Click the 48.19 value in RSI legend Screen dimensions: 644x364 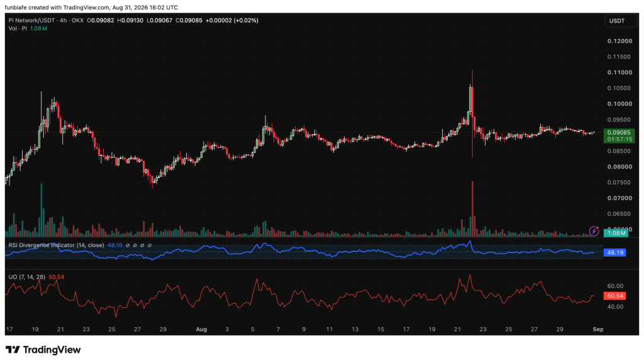tap(115, 245)
